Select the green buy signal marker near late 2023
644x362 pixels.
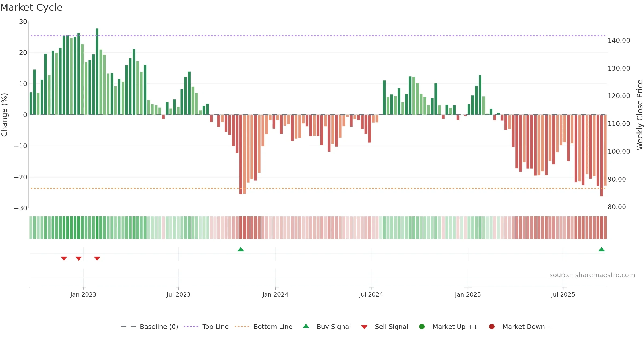coord(241,249)
